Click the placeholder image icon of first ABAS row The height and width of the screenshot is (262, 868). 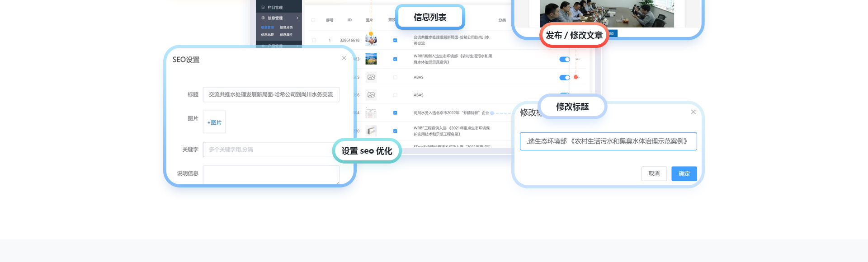371,77
